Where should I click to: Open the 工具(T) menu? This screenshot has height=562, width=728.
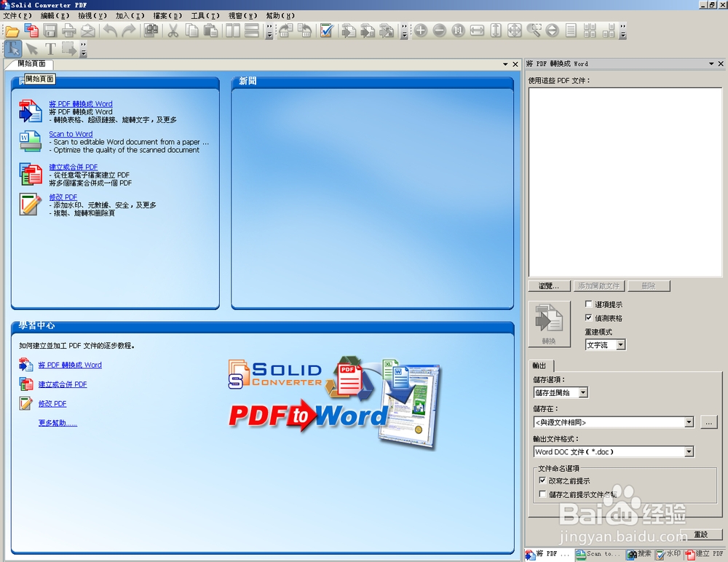click(x=205, y=16)
